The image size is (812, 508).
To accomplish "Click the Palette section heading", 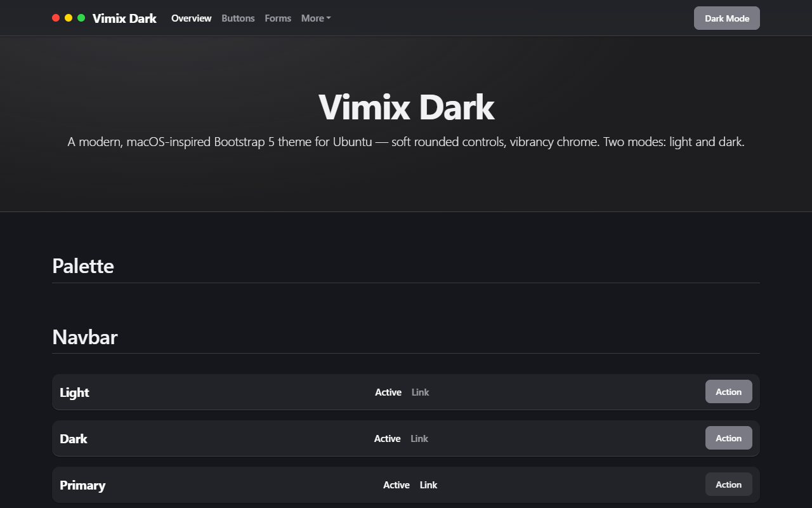I will coord(83,266).
